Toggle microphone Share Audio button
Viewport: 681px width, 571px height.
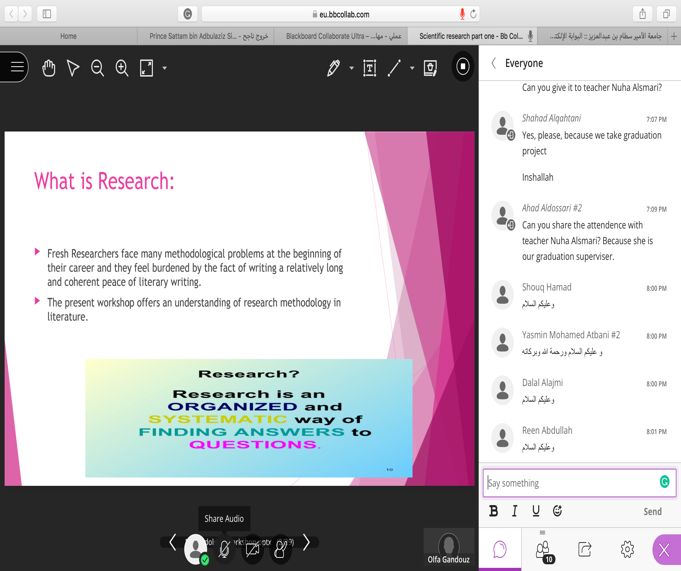pyautogui.click(x=225, y=549)
